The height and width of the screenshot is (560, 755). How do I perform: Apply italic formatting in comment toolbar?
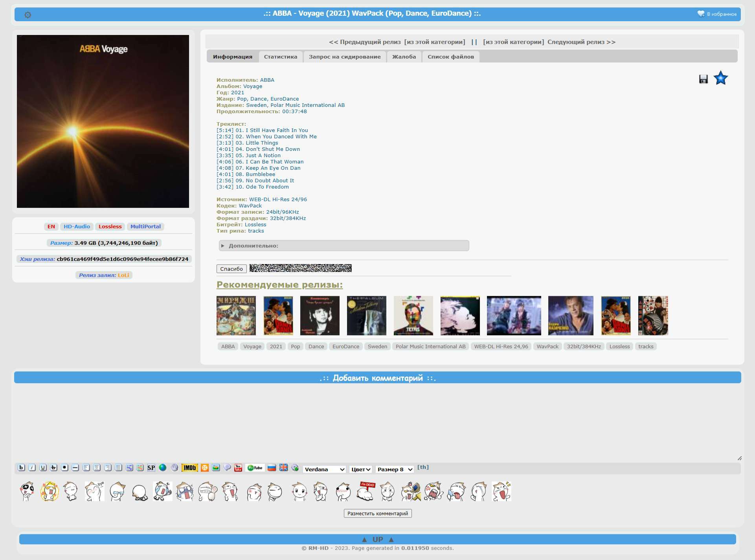(32, 468)
